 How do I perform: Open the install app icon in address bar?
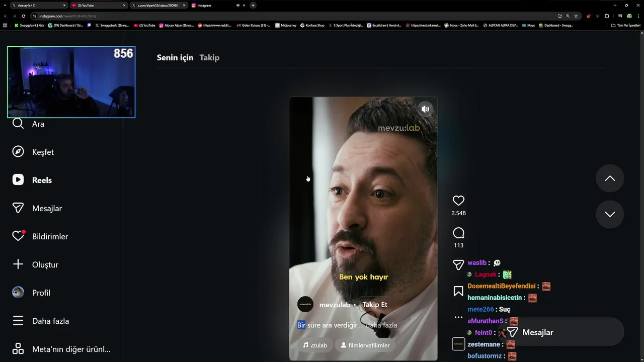pyautogui.click(x=559, y=16)
